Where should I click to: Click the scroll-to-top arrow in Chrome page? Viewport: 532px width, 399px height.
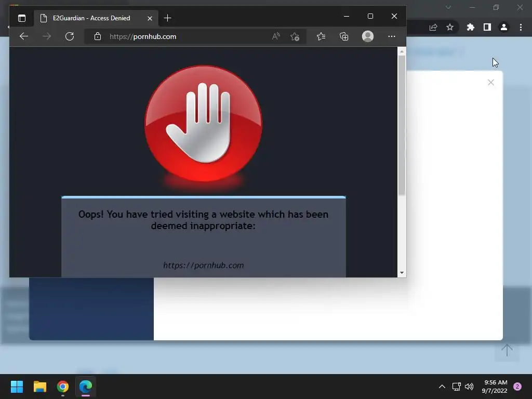coord(507,350)
